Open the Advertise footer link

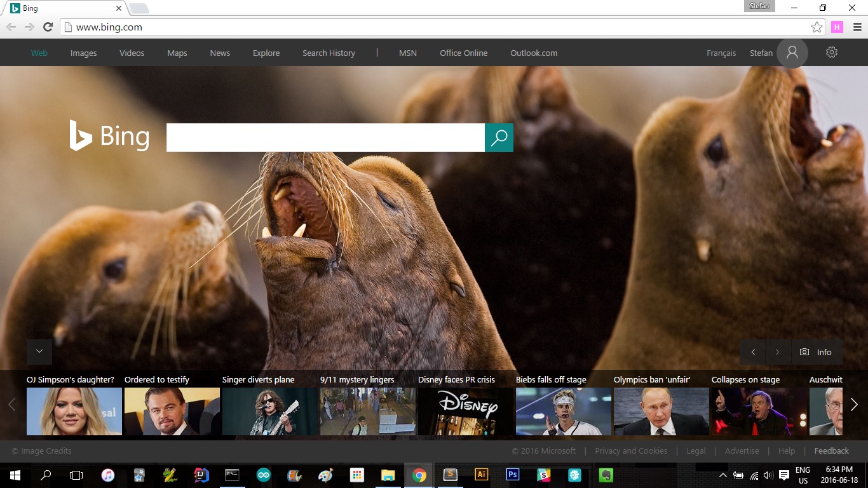[x=742, y=451]
